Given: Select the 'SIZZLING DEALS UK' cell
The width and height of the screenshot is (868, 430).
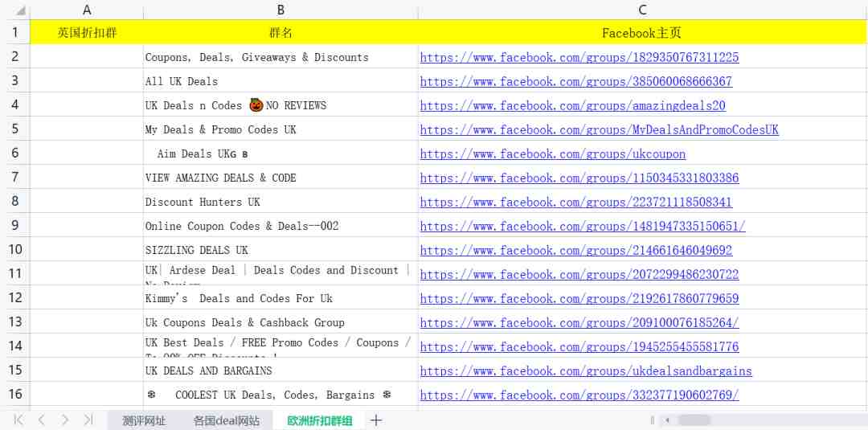Looking at the screenshot, I should 280,250.
